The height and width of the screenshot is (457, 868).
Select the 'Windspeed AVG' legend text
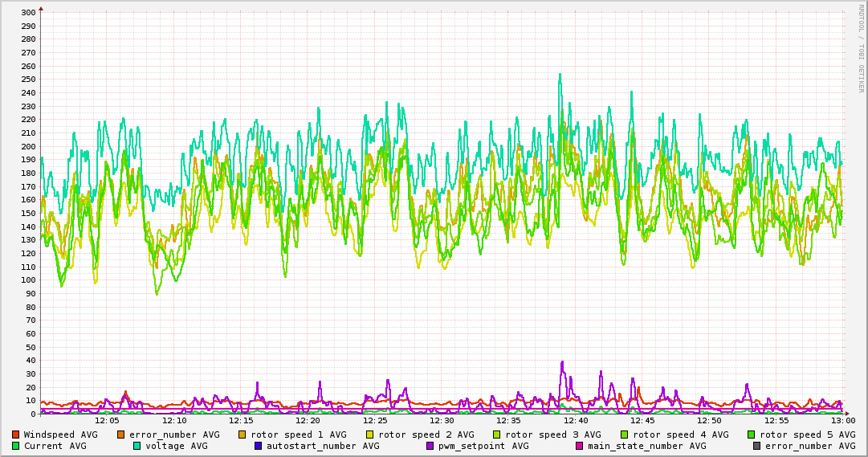pos(60,435)
